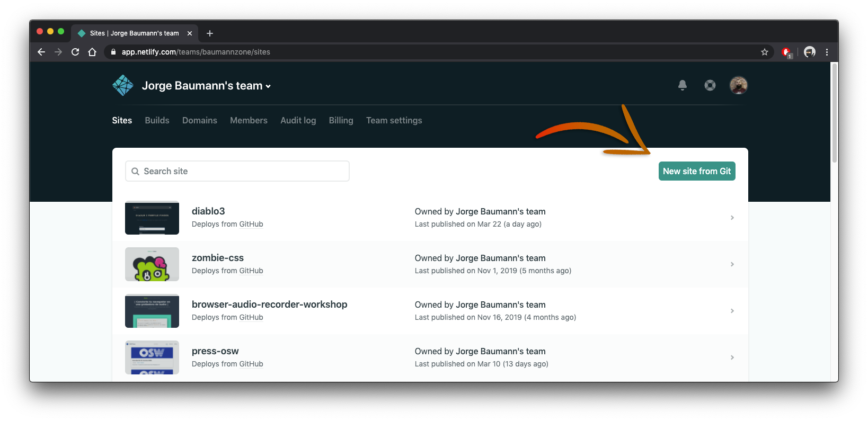Open browser-audio-recorder-workshop row chevron
The height and width of the screenshot is (421, 868).
click(x=732, y=311)
